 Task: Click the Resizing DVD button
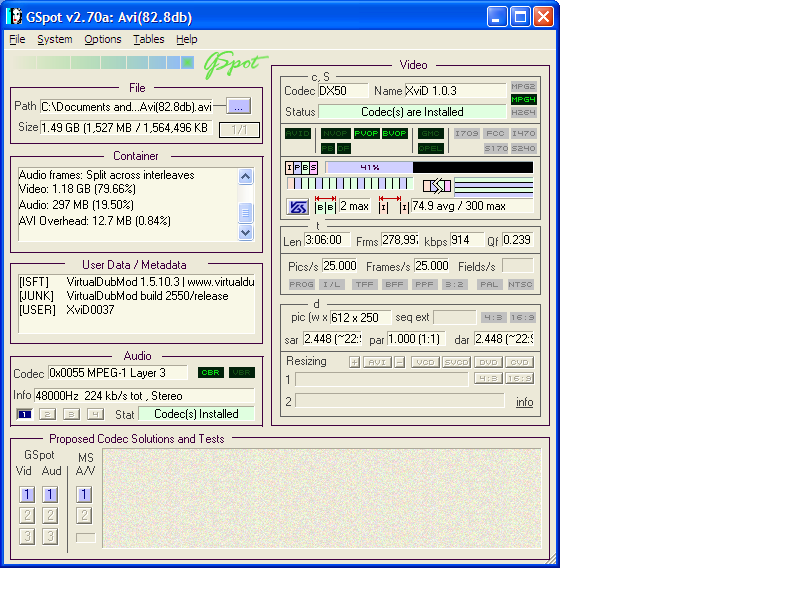click(x=488, y=362)
